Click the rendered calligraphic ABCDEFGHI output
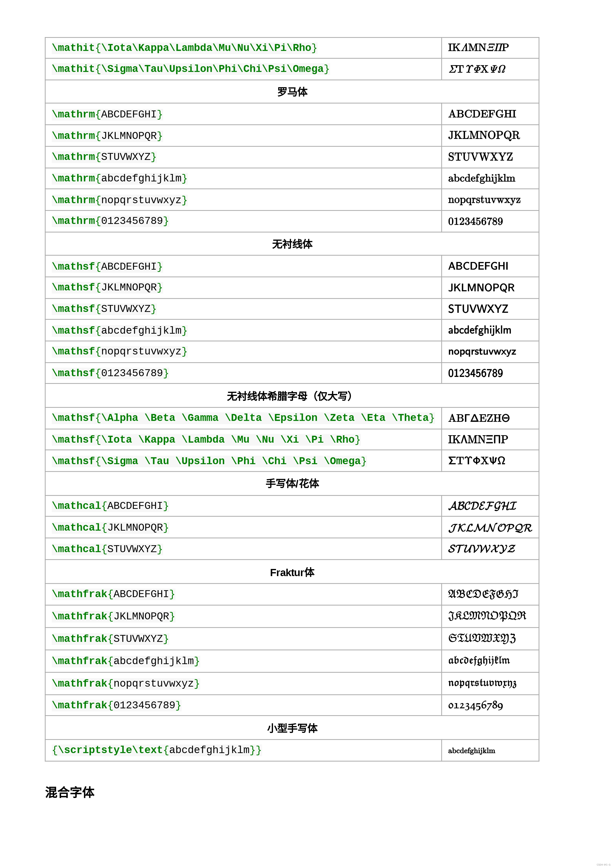This screenshot has height=868, width=614. pos(482,506)
